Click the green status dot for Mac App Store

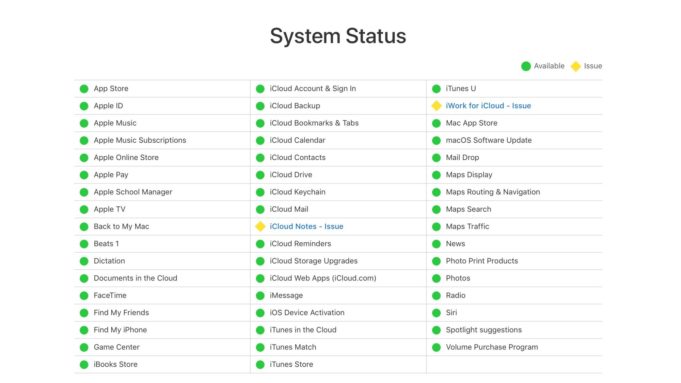click(x=436, y=123)
